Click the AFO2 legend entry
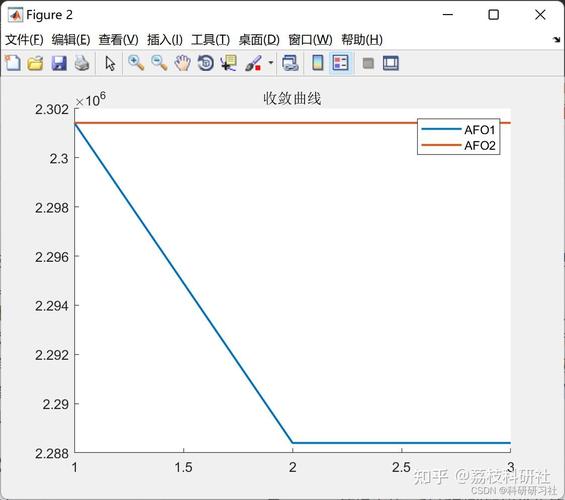Viewport: 565px width, 500px height. [458, 145]
